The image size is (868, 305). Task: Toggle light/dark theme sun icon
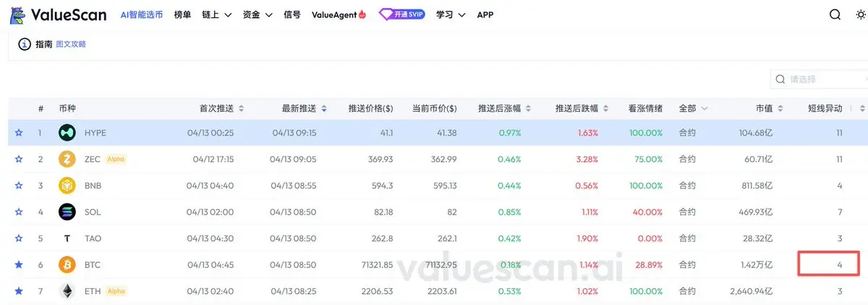[x=861, y=14]
